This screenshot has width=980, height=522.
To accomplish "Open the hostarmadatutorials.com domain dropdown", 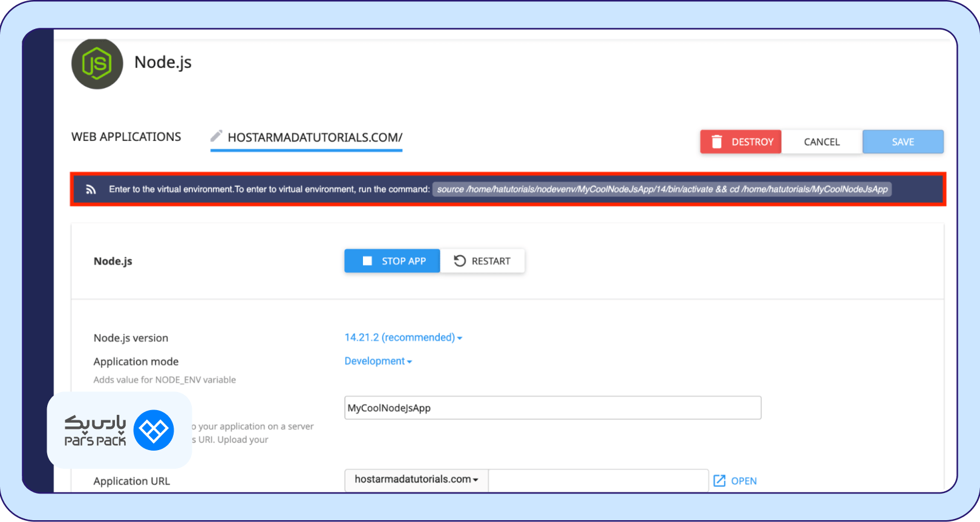I will click(416, 480).
